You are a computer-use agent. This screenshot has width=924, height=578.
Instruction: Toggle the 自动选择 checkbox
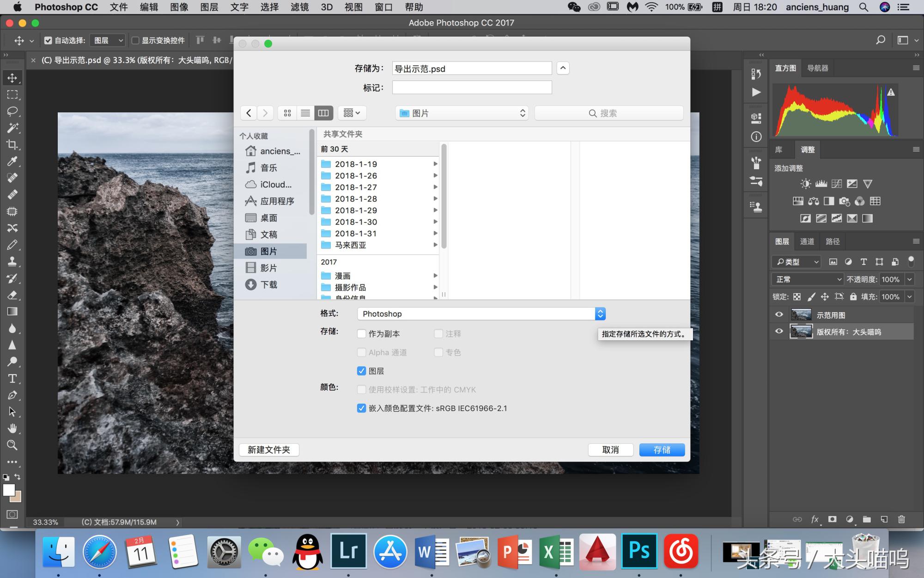[x=48, y=40]
